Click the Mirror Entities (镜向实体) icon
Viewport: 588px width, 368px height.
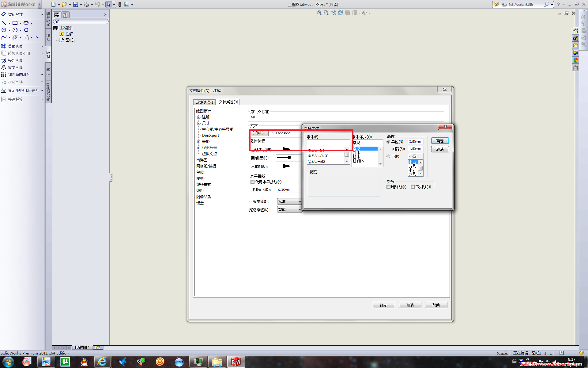tap(4, 67)
